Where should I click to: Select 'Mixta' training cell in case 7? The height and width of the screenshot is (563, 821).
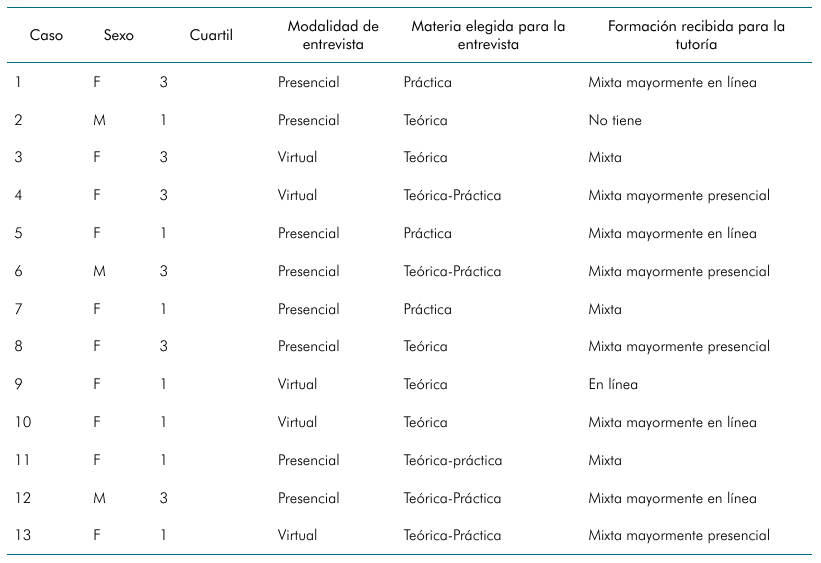click(x=605, y=309)
